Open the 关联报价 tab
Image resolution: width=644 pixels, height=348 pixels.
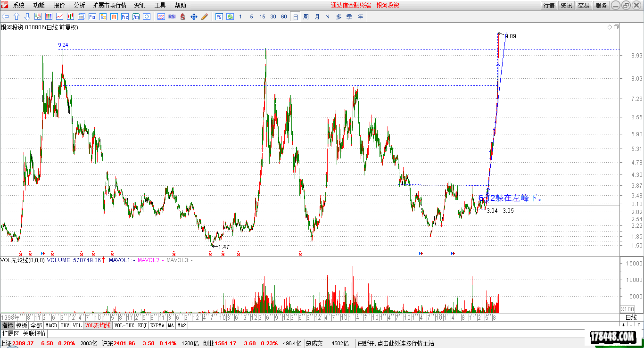click(34, 333)
